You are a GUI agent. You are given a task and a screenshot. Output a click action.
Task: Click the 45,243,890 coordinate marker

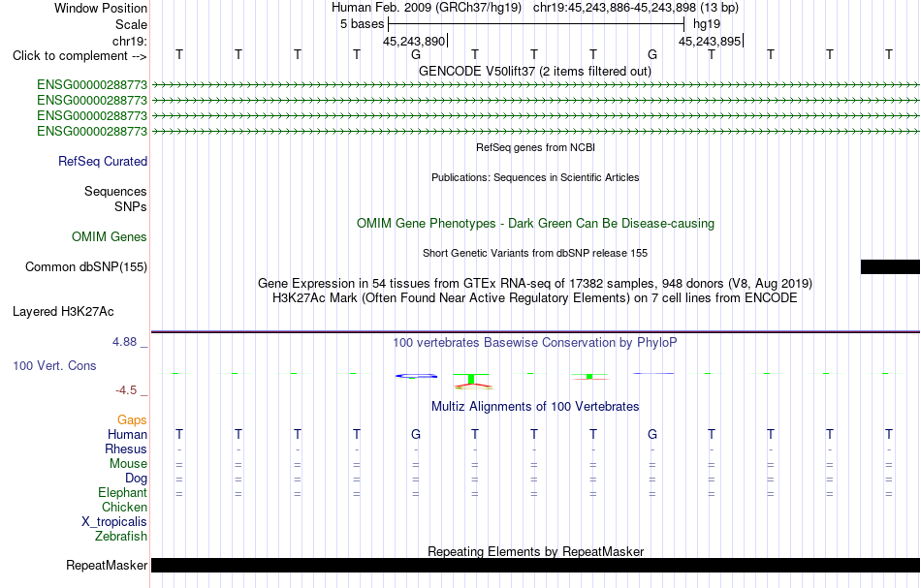pyautogui.click(x=414, y=41)
